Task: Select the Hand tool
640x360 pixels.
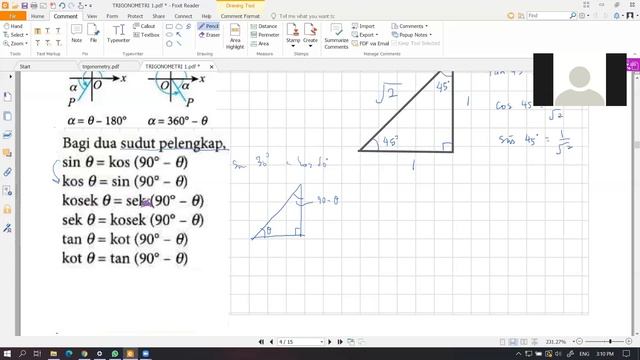Action: [13, 26]
